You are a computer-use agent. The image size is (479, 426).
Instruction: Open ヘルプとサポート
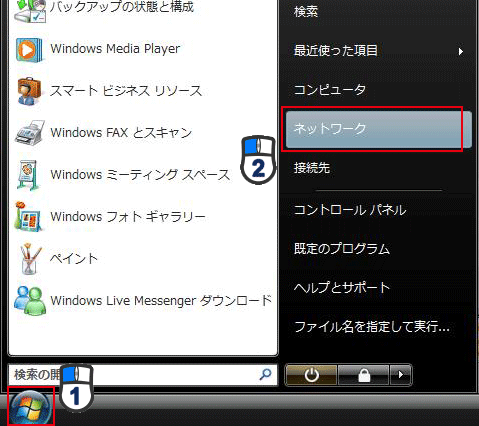pos(342,287)
